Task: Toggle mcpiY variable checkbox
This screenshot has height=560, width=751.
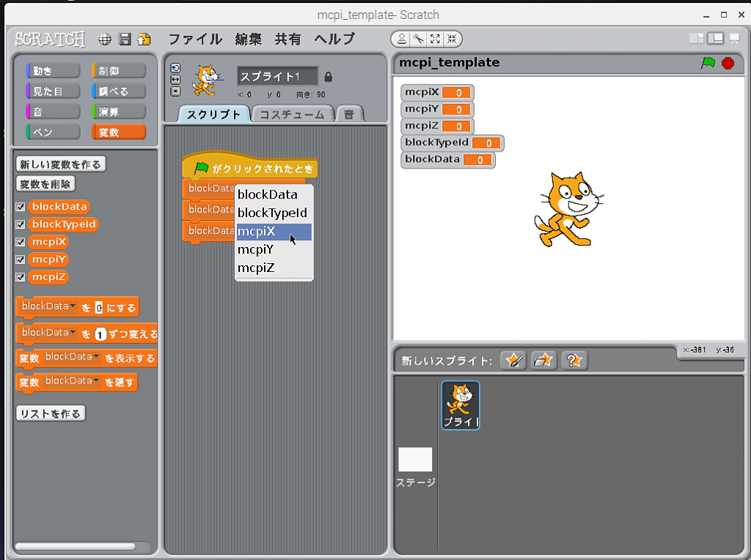Action: pyautogui.click(x=20, y=259)
